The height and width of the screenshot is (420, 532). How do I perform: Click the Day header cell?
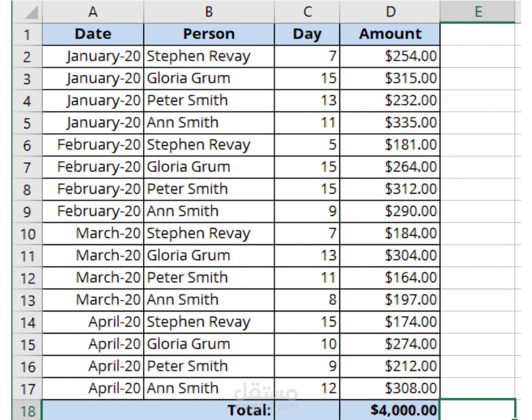click(307, 34)
